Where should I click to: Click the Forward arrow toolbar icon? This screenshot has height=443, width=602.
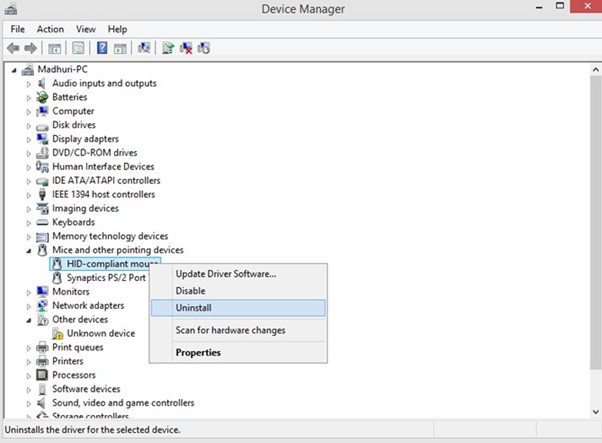click(31, 48)
